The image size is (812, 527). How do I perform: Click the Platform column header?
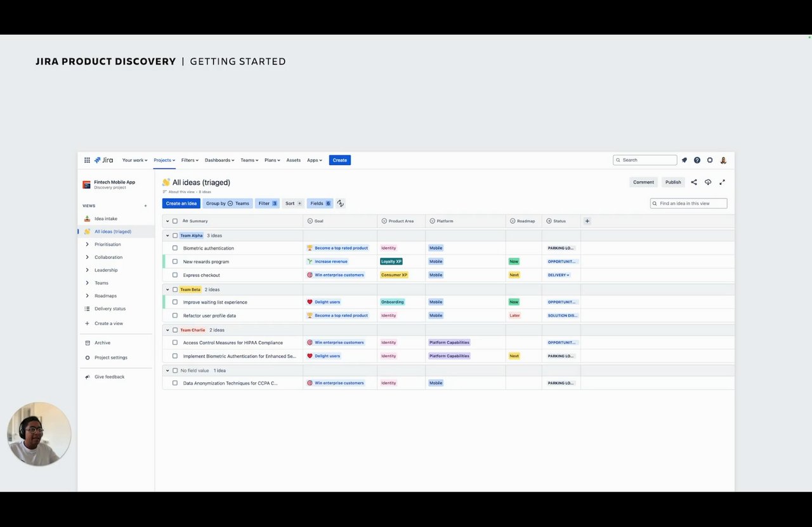[466, 221]
